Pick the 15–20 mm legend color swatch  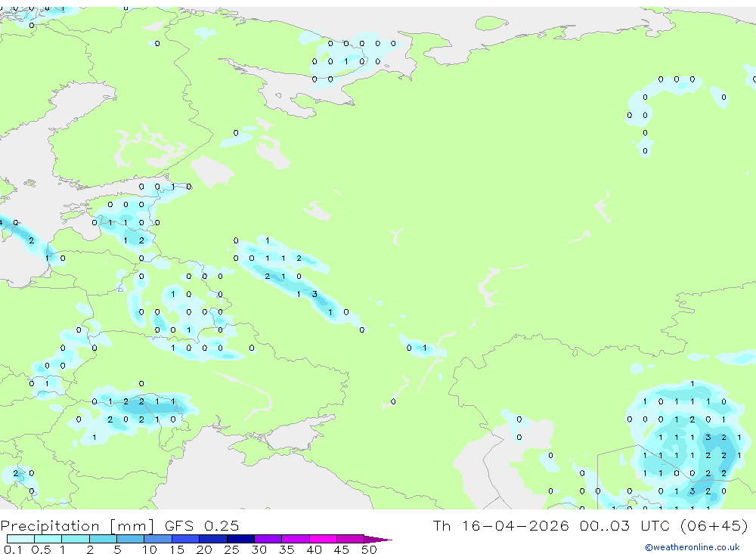(x=186, y=539)
